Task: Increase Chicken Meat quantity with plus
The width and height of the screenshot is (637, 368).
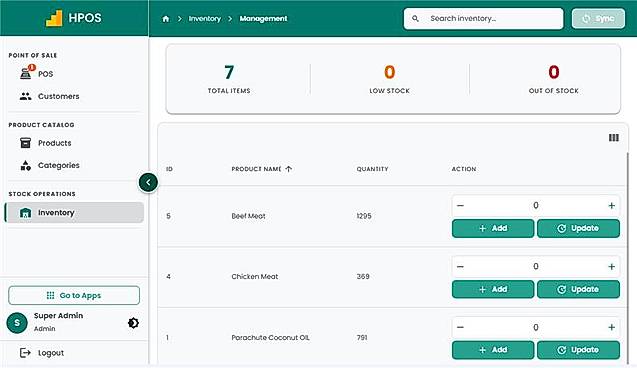Action: pos(611,267)
